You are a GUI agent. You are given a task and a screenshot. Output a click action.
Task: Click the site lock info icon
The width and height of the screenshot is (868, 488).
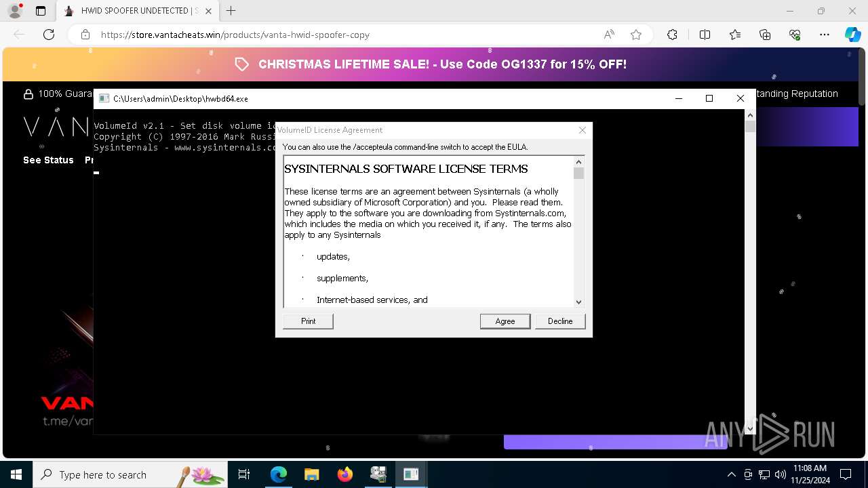[x=85, y=35]
